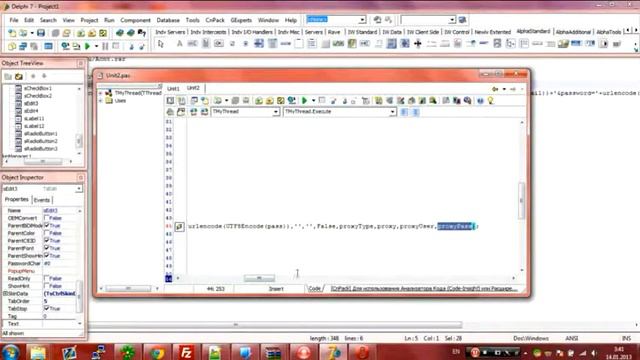This screenshot has height=360, width=640.
Task: Click the green Run arrow in Unit2 editor toolbar
Action: pyautogui.click(x=304, y=100)
